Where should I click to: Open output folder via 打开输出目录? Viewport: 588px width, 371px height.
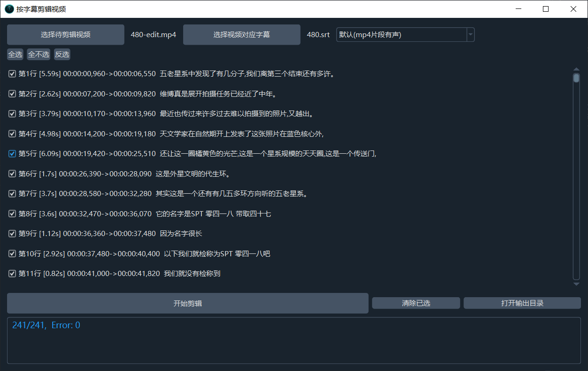pos(522,303)
